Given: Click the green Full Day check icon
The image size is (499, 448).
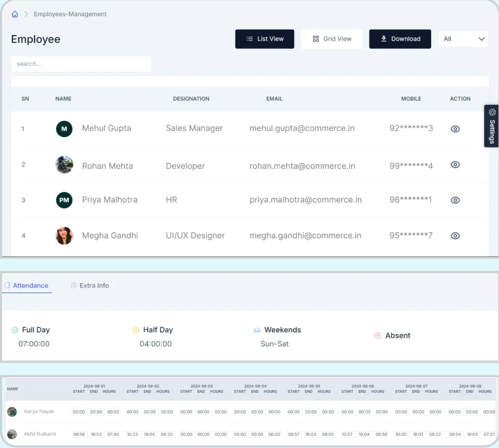Looking at the screenshot, I should pos(14,330).
